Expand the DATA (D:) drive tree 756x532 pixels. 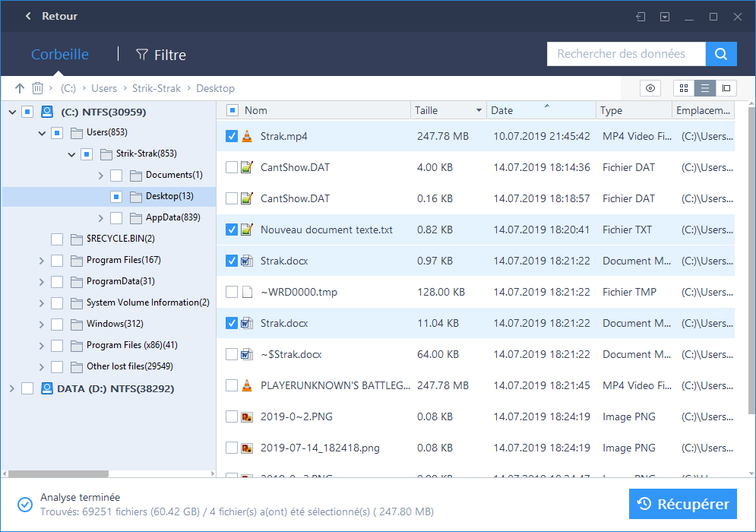[11, 388]
